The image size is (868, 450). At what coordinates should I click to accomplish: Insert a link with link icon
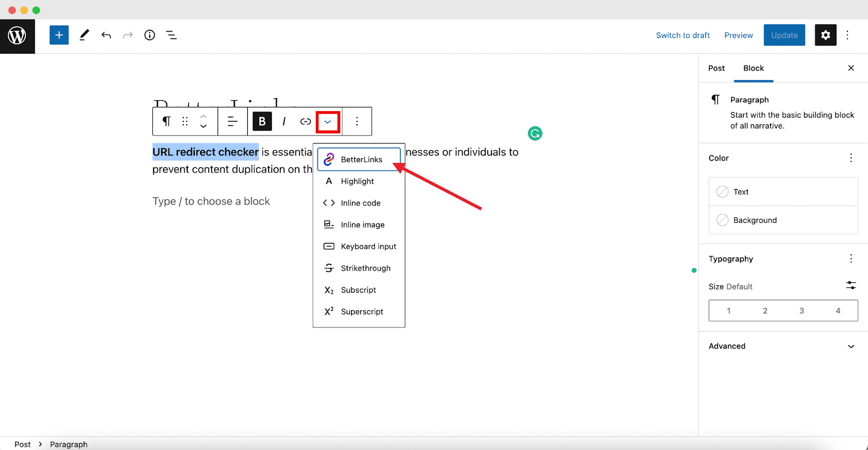[x=305, y=121]
